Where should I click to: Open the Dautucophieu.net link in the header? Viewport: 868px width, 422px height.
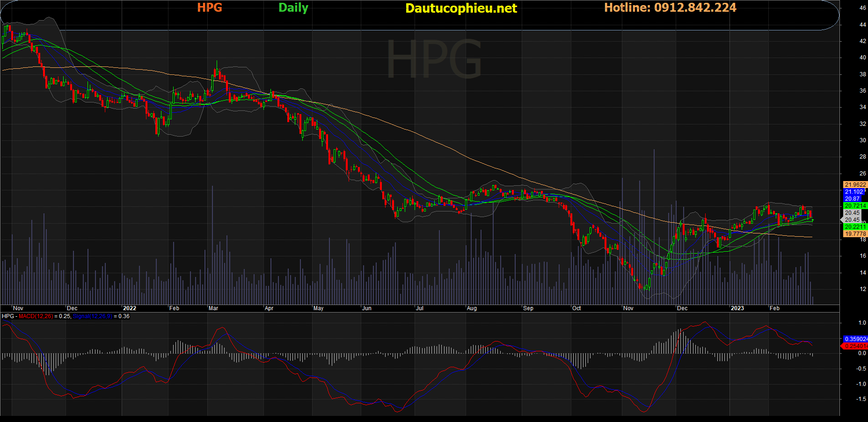[x=461, y=8]
